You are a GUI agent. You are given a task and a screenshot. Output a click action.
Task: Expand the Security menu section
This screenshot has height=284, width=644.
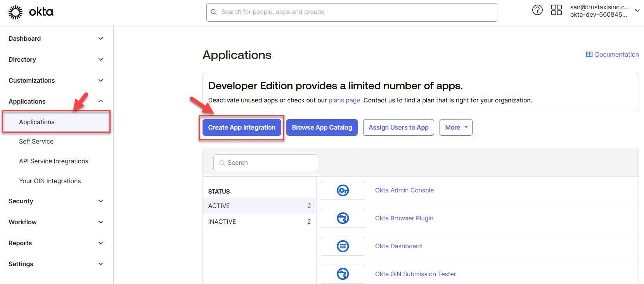[x=101, y=201]
